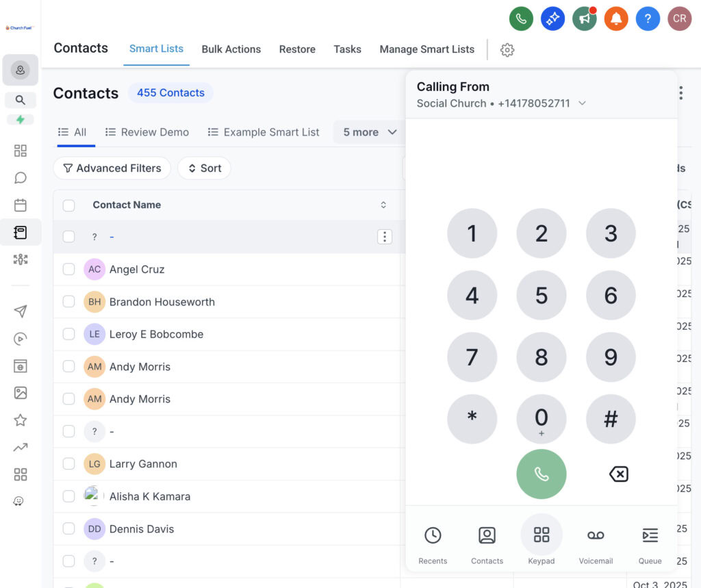
Task: Switch to the Bulk Actions tab
Action: pos(231,49)
